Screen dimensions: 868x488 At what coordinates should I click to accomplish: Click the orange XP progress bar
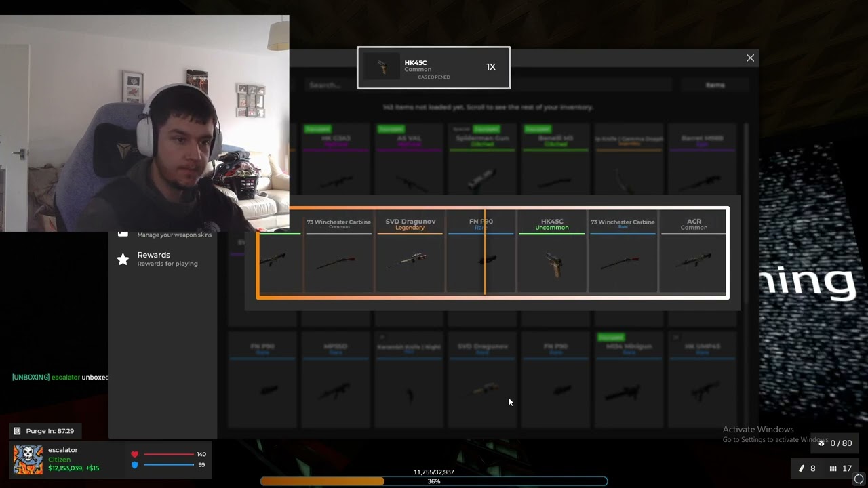click(434, 481)
